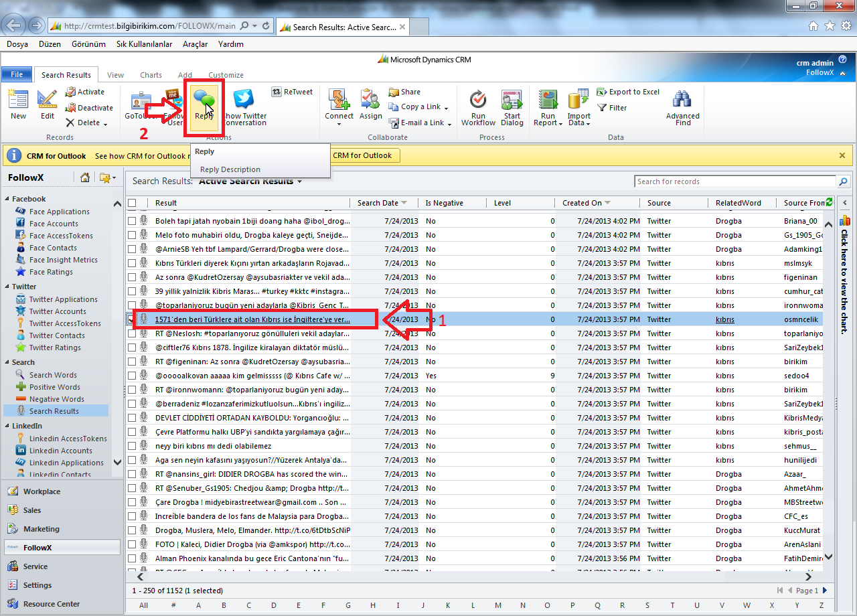Close the CRM for Outlook notification bar
Viewport: 857px width, 616px height.
(x=842, y=155)
